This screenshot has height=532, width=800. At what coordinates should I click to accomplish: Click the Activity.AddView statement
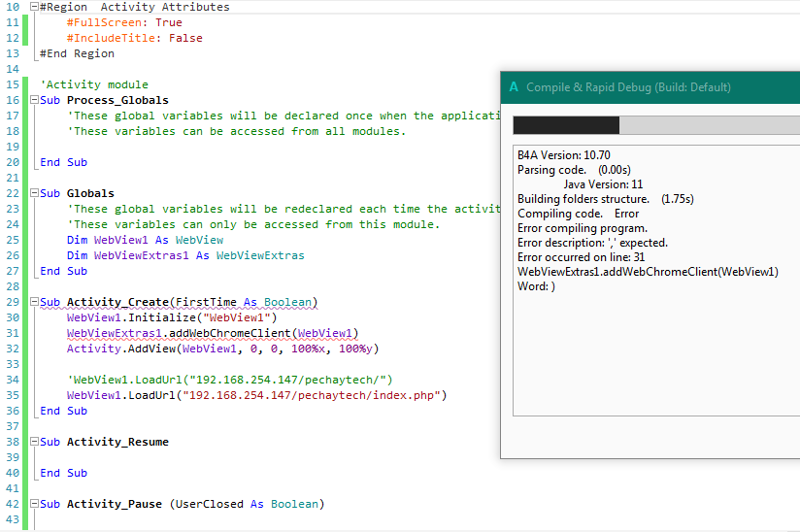tap(222, 349)
